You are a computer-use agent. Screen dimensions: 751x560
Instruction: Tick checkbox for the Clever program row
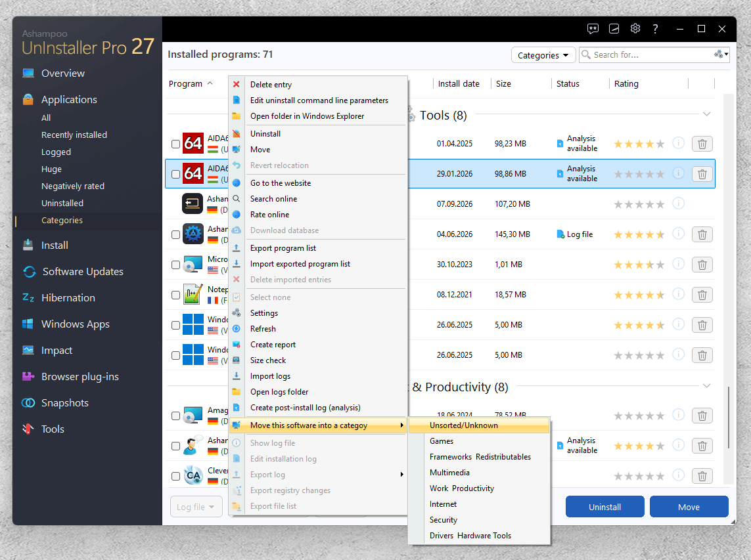tap(176, 476)
